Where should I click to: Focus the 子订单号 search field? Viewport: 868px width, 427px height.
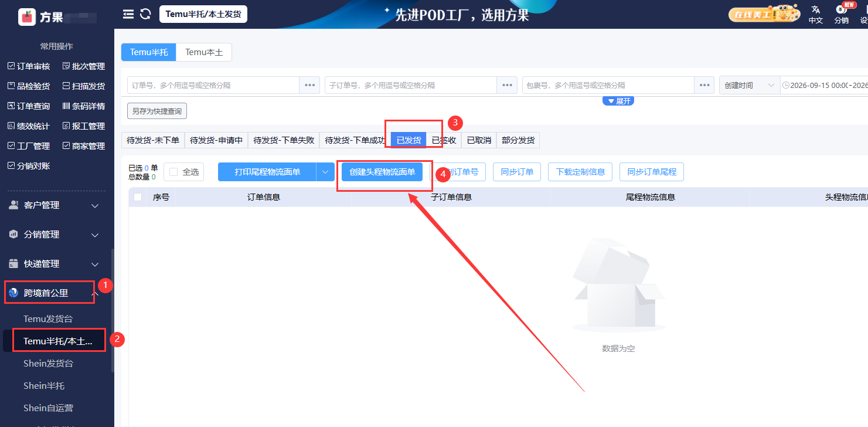[411, 85]
